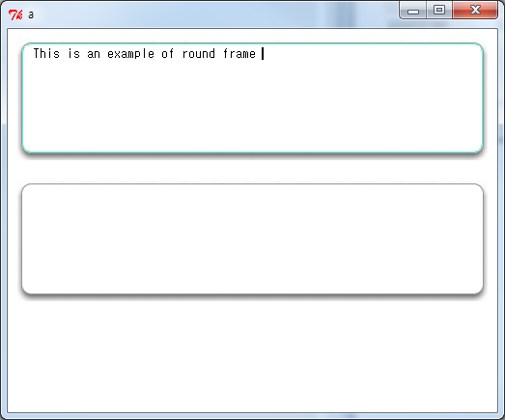The image size is (505, 420).
Task: Close the window with the red X
Action: [x=475, y=11]
